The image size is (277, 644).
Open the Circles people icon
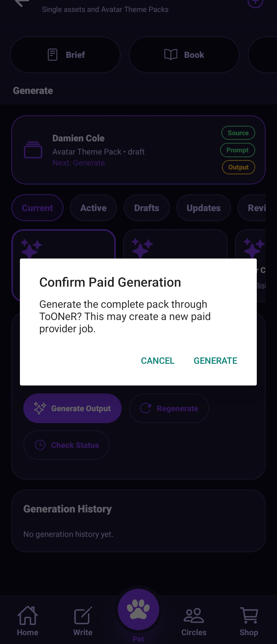[x=194, y=615]
